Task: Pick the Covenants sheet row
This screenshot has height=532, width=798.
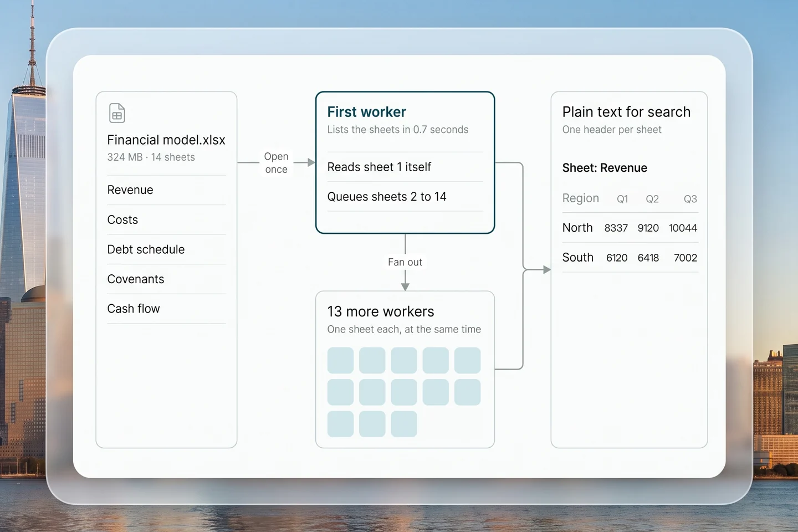Action: tap(166, 279)
